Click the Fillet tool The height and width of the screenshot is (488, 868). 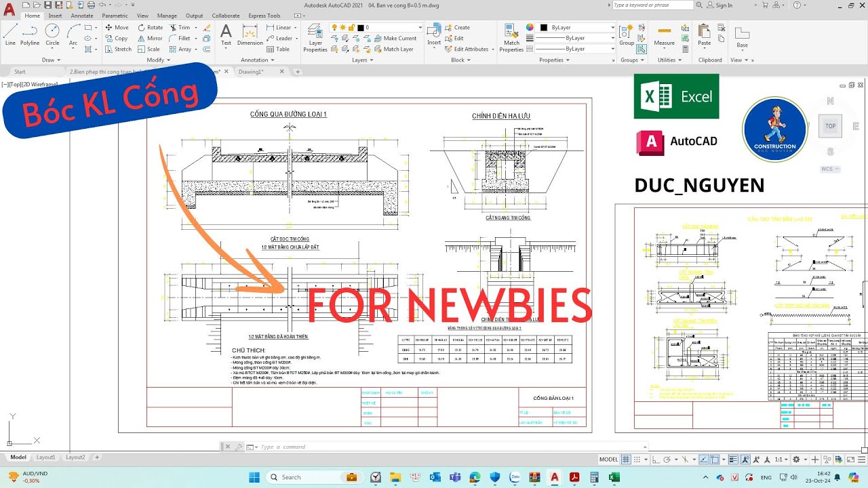[180, 39]
